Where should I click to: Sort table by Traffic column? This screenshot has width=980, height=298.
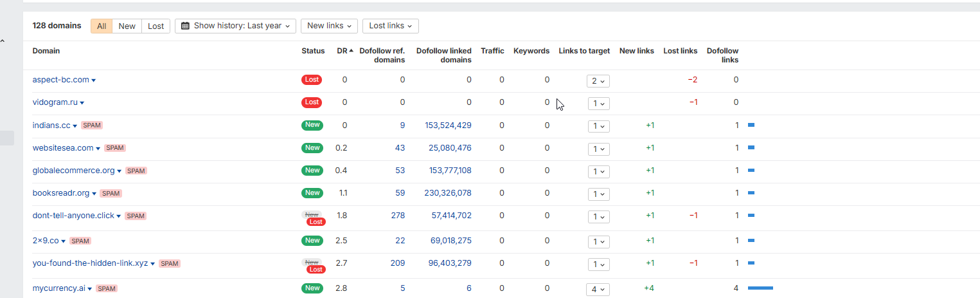click(x=492, y=51)
